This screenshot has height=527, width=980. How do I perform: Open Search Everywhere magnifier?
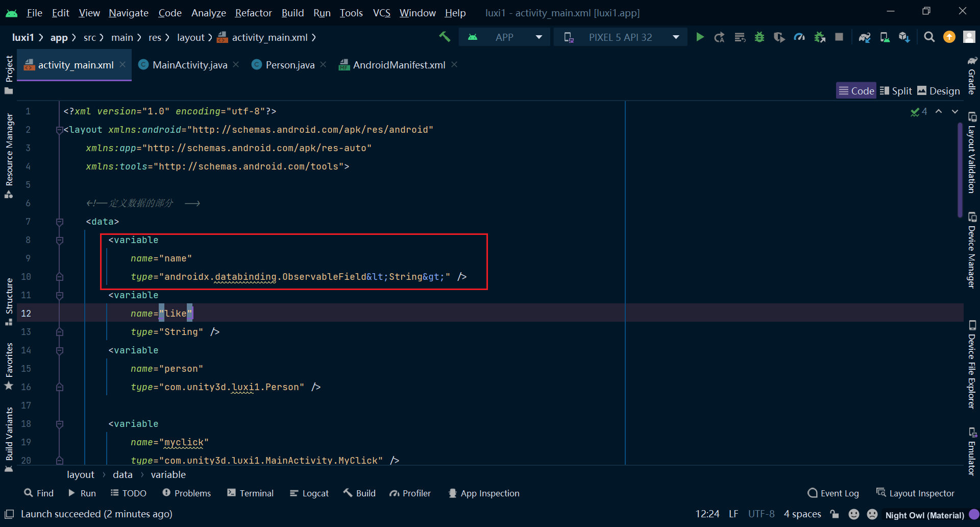(929, 37)
